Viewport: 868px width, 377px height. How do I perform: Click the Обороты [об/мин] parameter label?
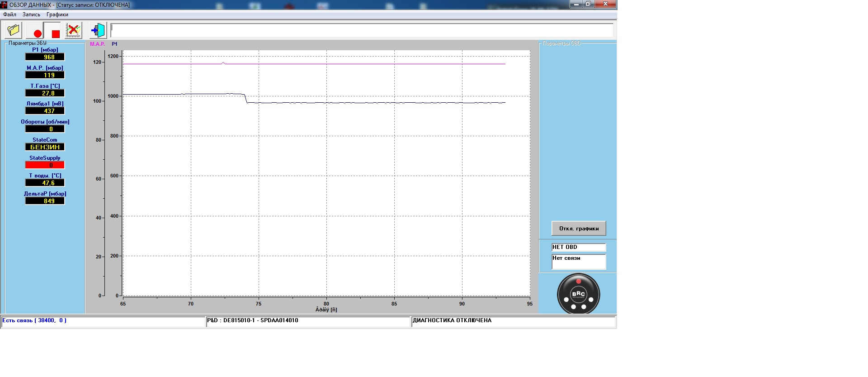(x=45, y=122)
